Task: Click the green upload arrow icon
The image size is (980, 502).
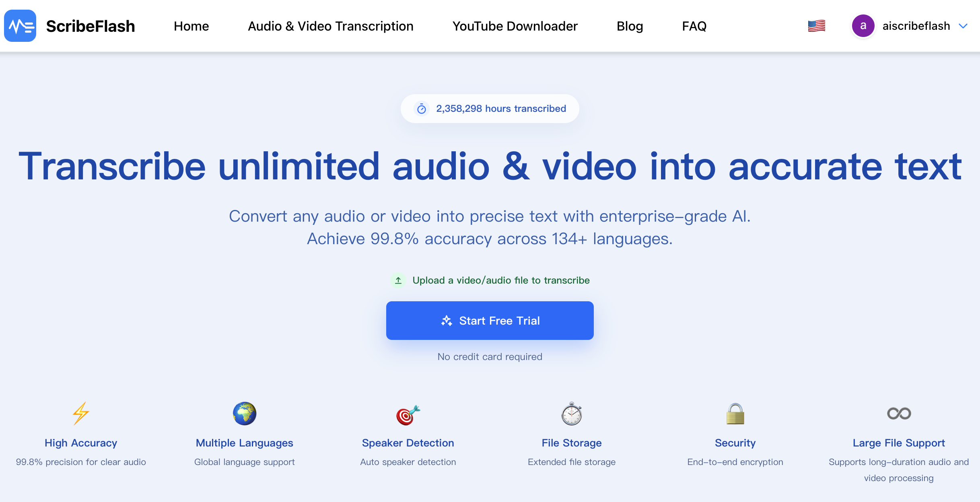Action: pyautogui.click(x=398, y=280)
